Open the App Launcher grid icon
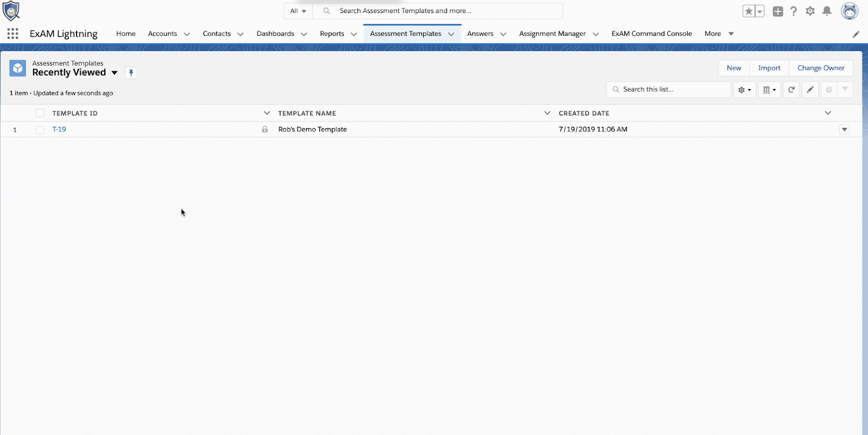 coord(13,34)
